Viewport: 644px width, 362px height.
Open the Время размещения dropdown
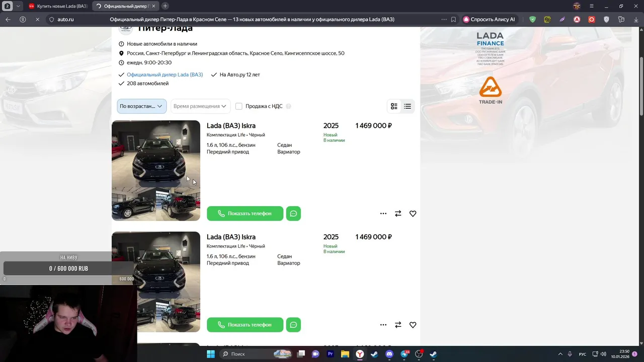point(200,106)
